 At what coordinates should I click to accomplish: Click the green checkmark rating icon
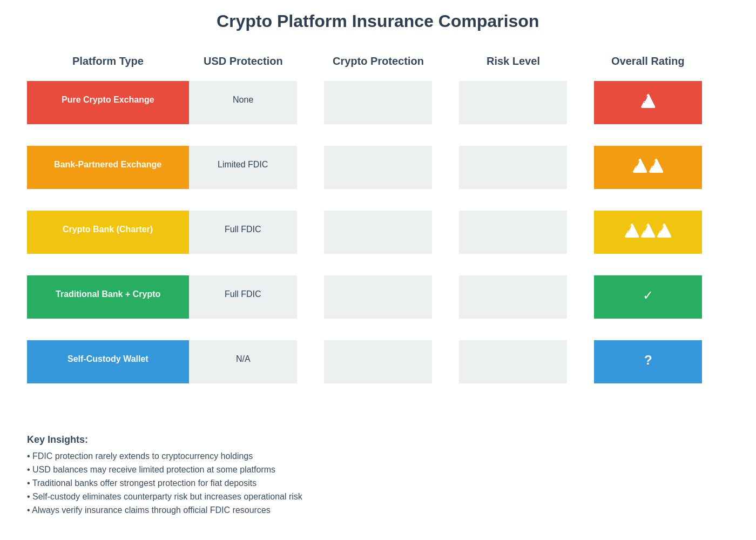click(x=648, y=295)
